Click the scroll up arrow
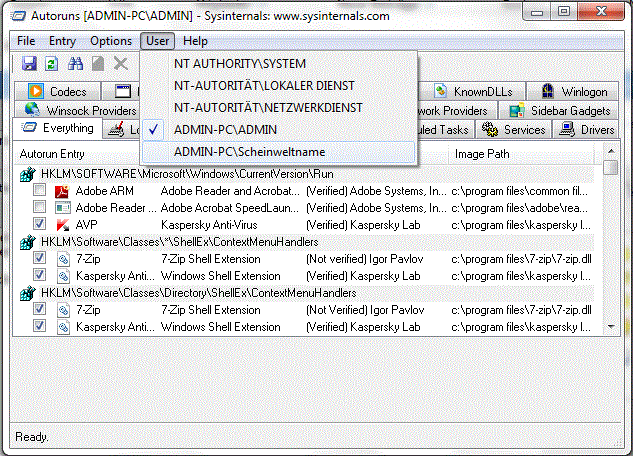 coord(611,151)
